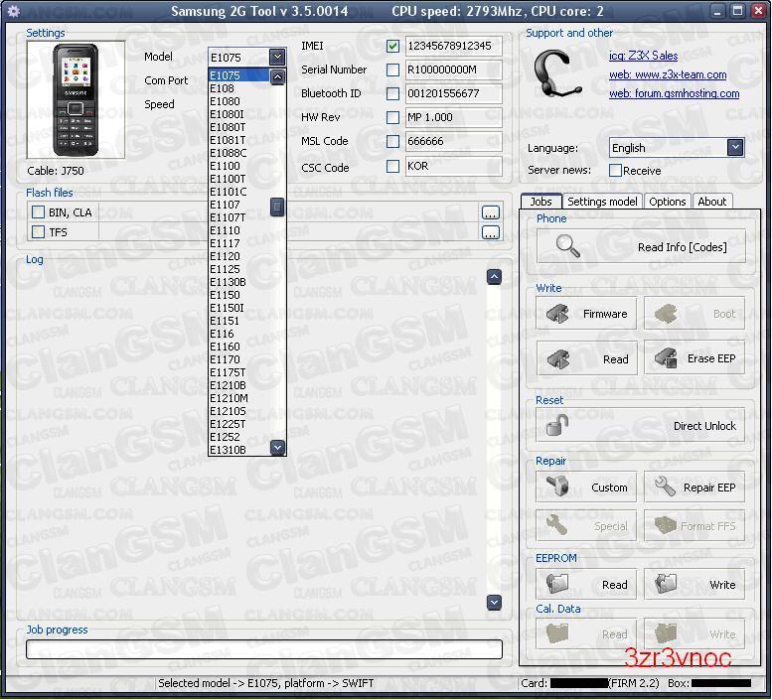The image size is (772, 700).
Task: Click the EEPROM Read folder icon
Action: (557, 584)
